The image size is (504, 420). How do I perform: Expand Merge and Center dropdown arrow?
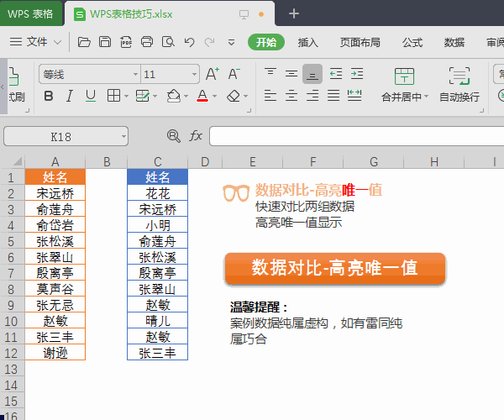click(427, 96)
